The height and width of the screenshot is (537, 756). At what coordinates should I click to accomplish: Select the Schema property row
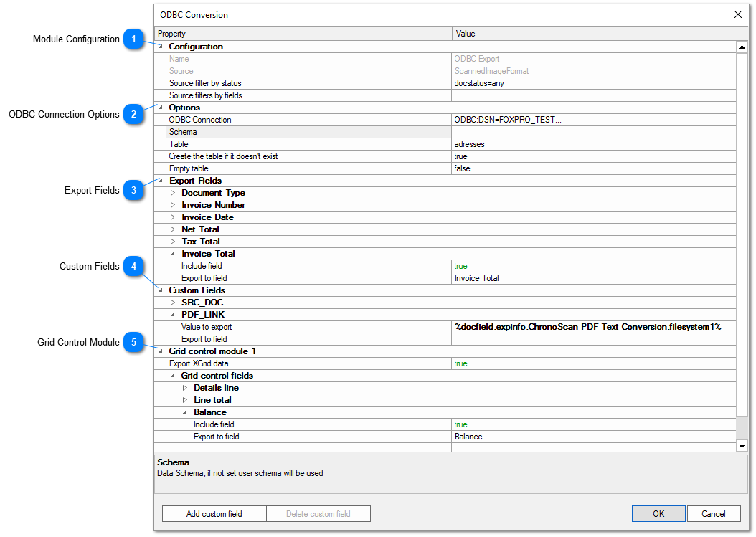[301, 132]
